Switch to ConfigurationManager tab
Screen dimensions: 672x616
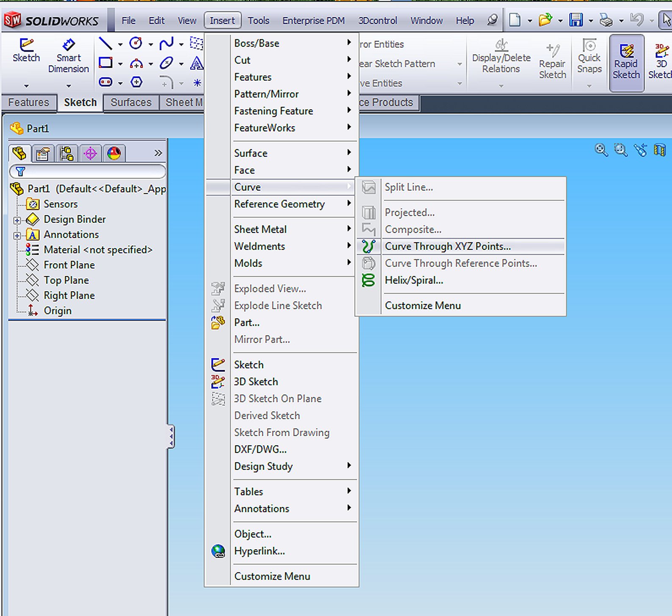(x=66, y=153)
